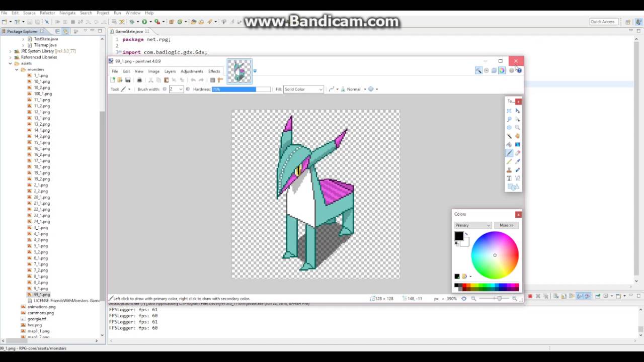Expand JRE System Library node

10,51
